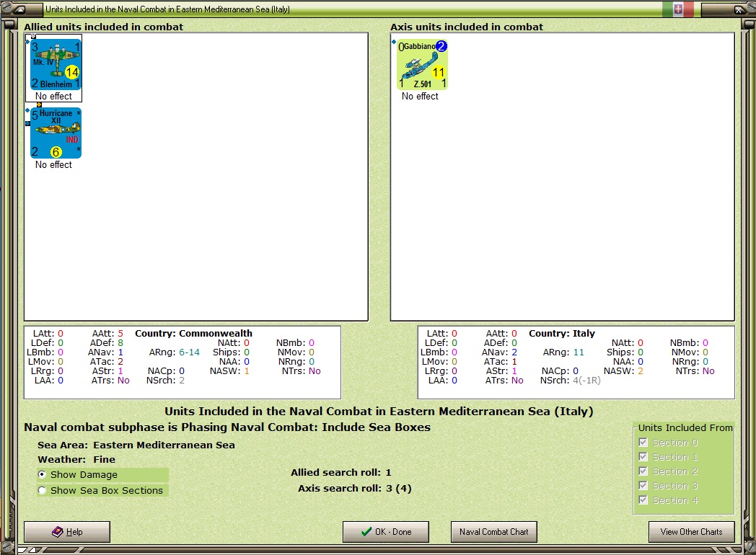The image size is (756, 555).
Task: Click the 'Weather: Fine' text
Action: pyautogui.click(x=76, y=460)
